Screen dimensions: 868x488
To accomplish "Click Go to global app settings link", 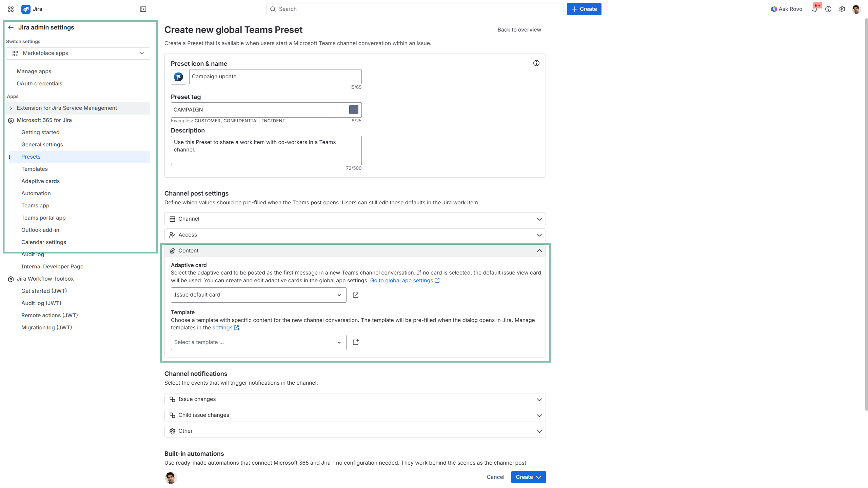I will click(401, 281).
